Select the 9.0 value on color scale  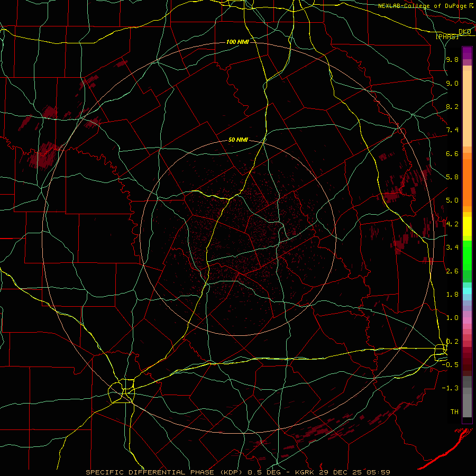pyautogui.click(x=452, y=83)
